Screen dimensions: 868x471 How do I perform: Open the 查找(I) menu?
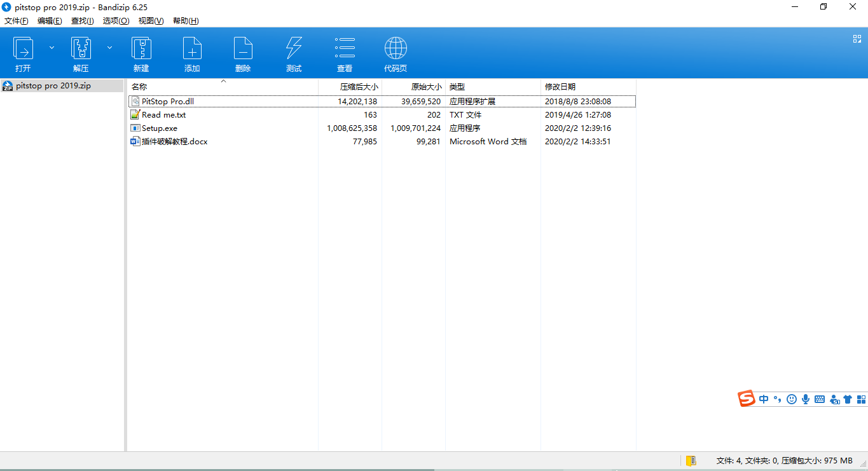coord(83,21)
